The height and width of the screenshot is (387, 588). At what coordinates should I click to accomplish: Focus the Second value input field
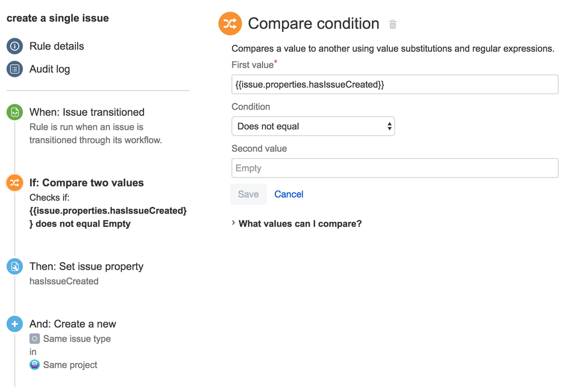pyautogui.click(x=395, y=168)
